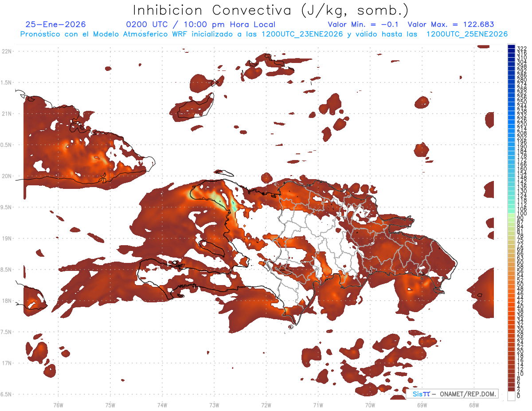Click the '73W' longitude label

coord(214,405)
